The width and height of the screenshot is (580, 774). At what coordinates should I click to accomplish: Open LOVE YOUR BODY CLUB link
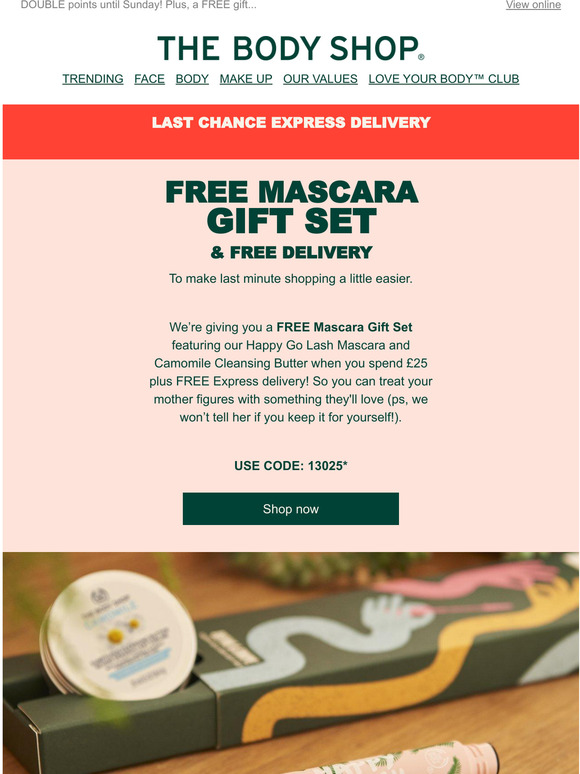(444, 79)
